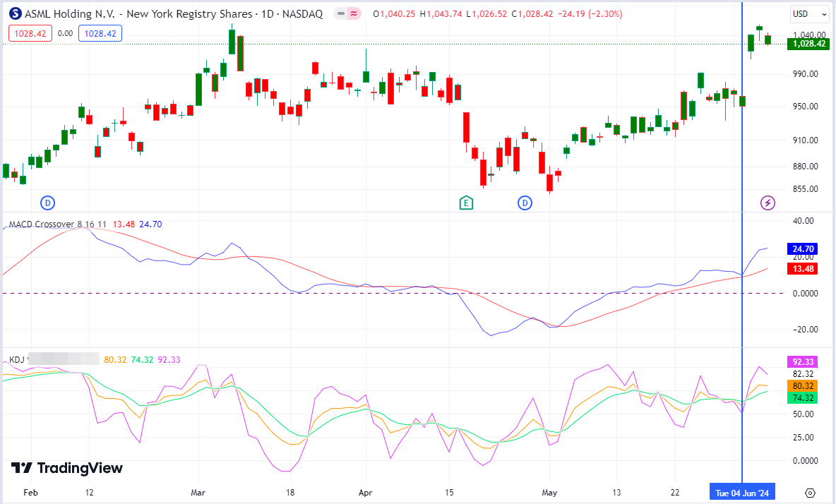
Task: Click the TradingView logo
Action: pyautogui.click(x=67, y=468)
